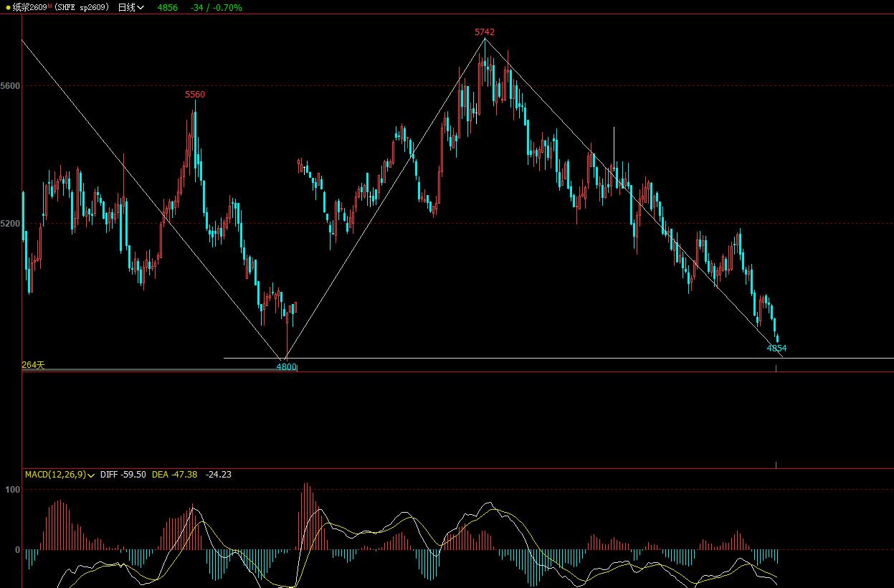Open the MACD(12,26,9) indicator dropdown
Screen dimensions: 894x588
pos(60,475)
